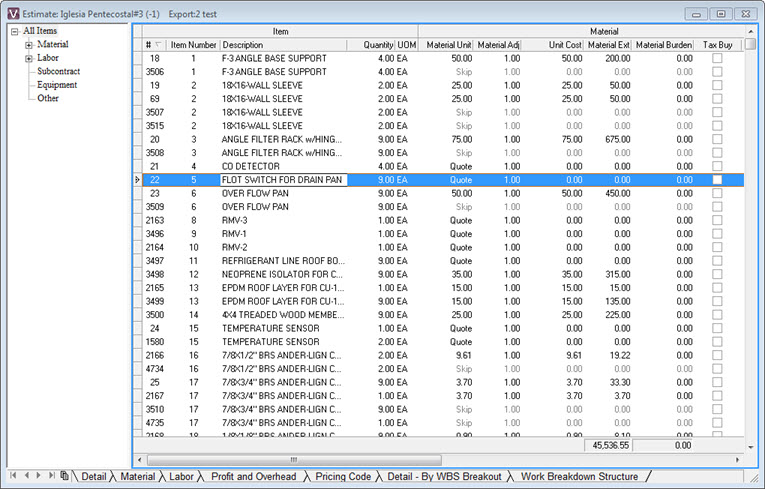Click the sort indicator in # column header
Screen dimensions: 765x489
[x=158, y=44]
